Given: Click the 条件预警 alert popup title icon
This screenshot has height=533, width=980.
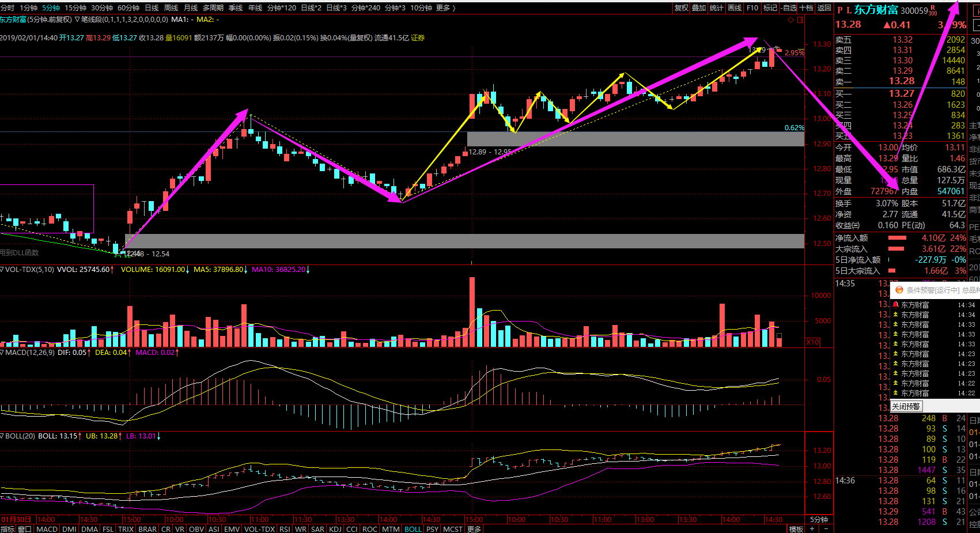Looking at the screenshot, I should pos(899,290).
